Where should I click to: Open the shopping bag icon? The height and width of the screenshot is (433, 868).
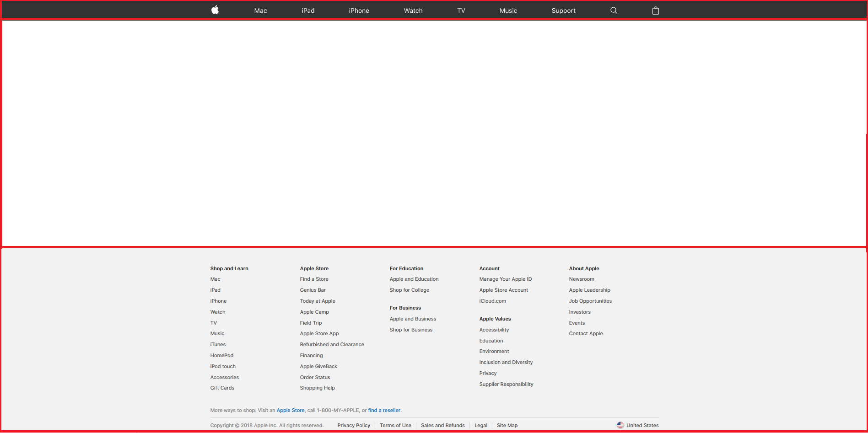pyautogui.click(x=655, y=11)
